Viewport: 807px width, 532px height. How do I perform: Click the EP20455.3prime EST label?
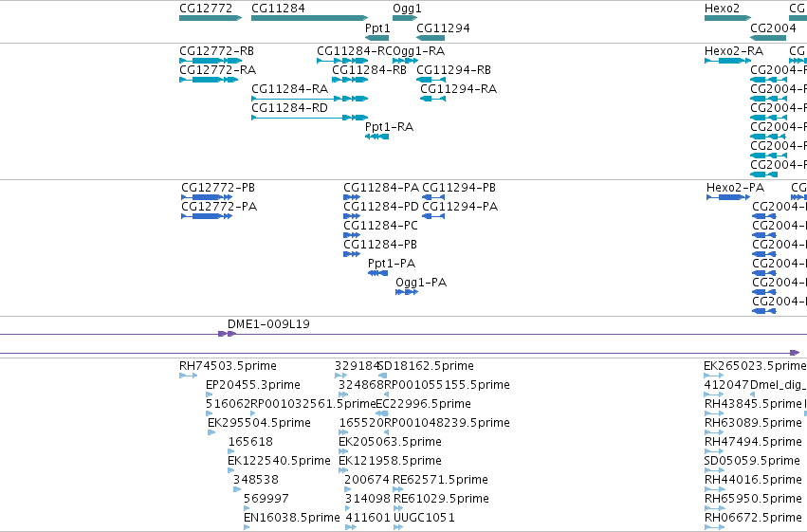[x=252, y=385]
